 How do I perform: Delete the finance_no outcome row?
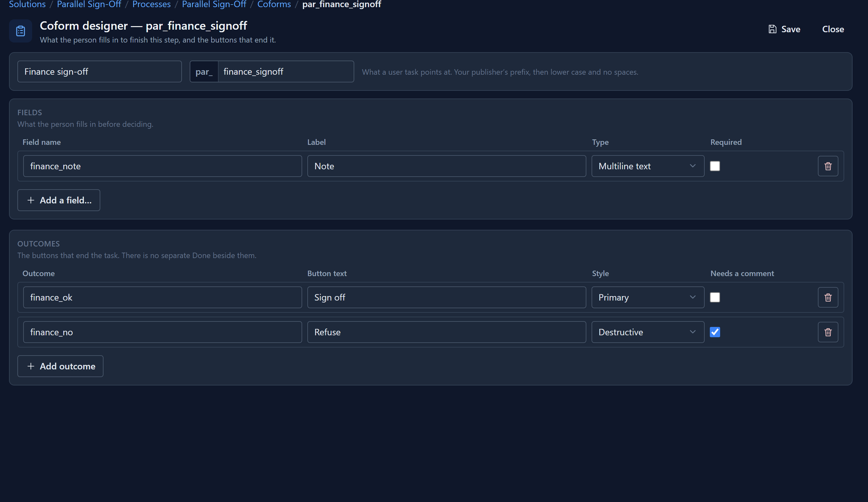coord(828,332)
